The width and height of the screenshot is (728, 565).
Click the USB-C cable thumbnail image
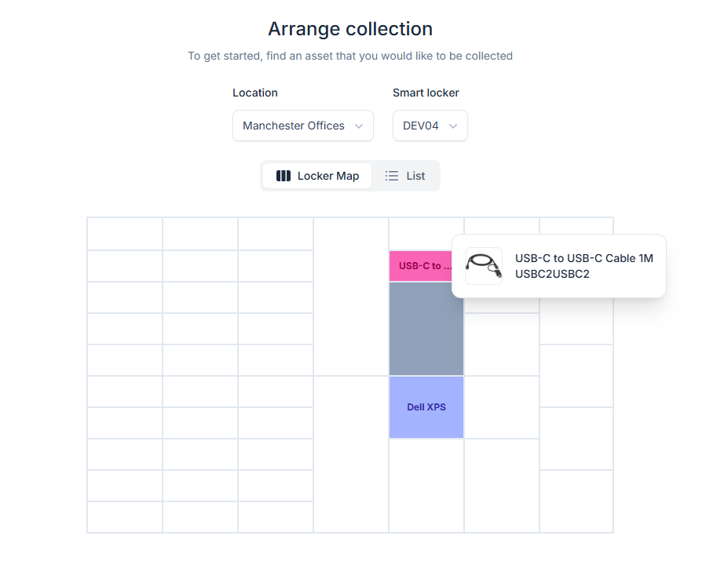(x=483, y=266)
